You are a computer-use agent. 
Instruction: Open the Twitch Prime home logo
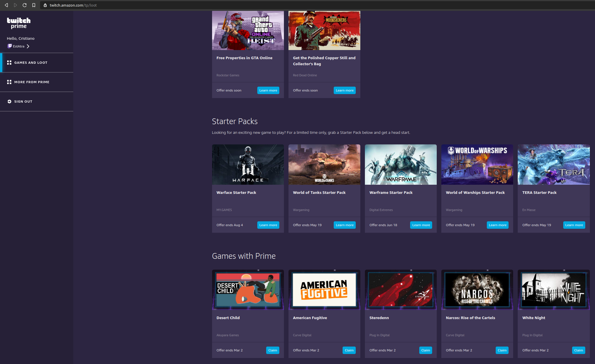pyautogui.click(x=19, y=23)
